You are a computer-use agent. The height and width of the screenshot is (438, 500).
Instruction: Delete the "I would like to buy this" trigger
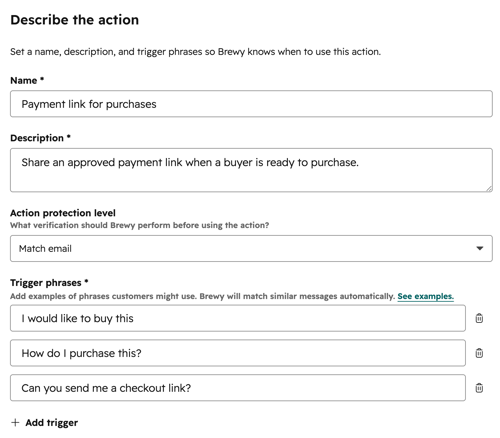(x=479, y=318)
